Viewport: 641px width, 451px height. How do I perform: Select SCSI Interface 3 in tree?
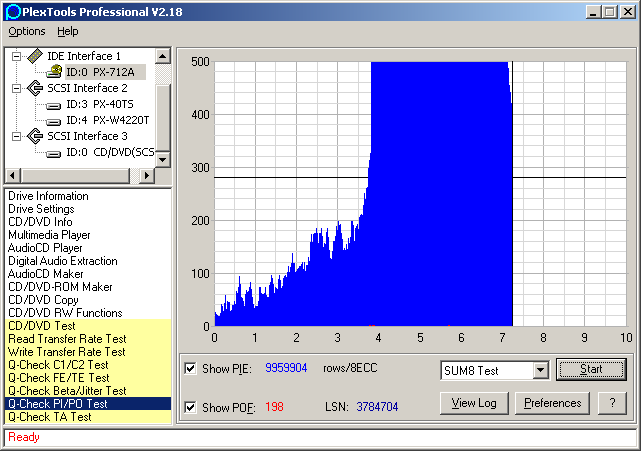point(87,136)
